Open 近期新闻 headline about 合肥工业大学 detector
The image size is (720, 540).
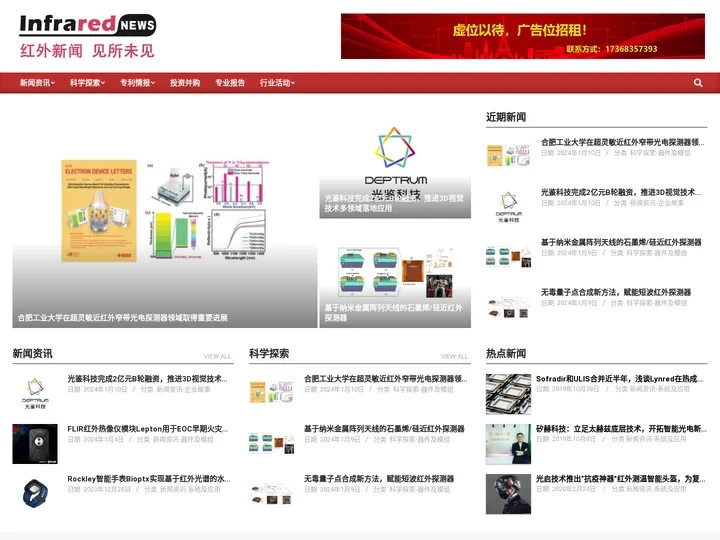point(622,142)
